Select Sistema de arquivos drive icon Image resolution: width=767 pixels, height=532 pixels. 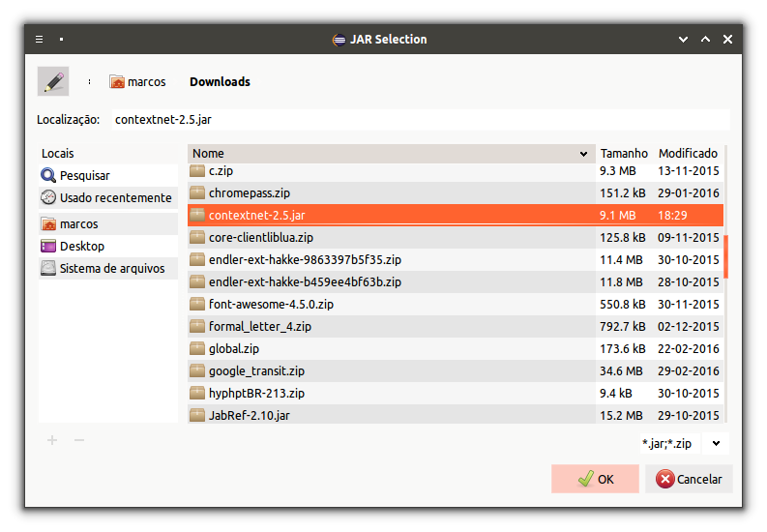pos(48,268)
